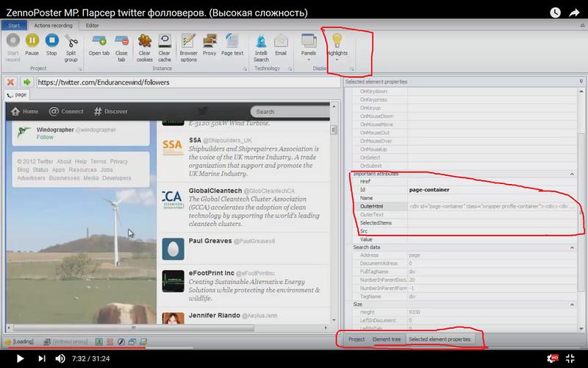This screenshot has height=368, width=588.
Task: Click the red grid icon in status bar
Action: pyautogui.click(x=110, y=342)
